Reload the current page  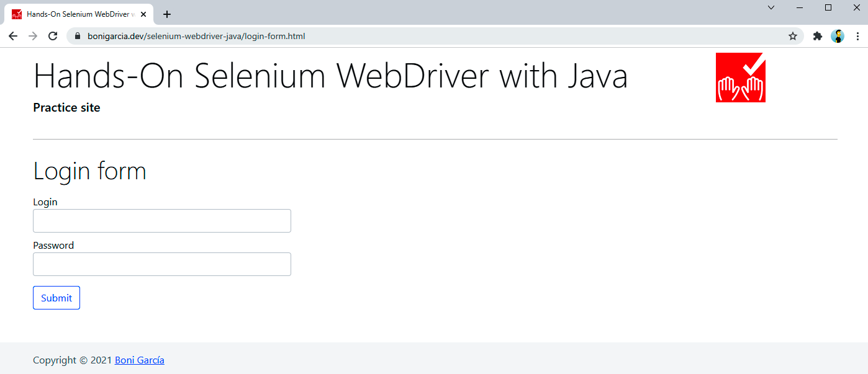tap(53, 36)
